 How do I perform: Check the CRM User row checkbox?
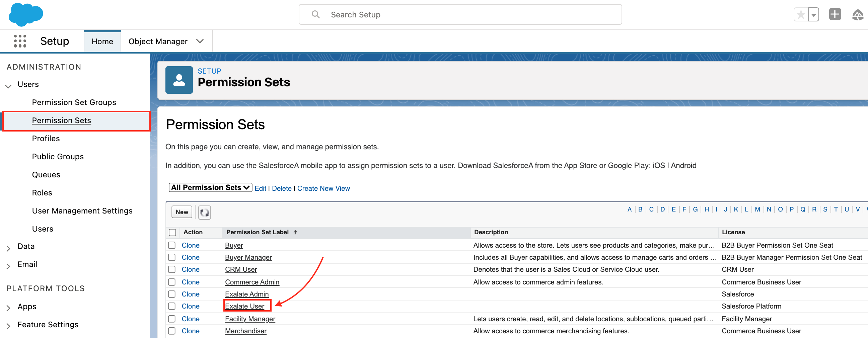click(x=172, y=269)
